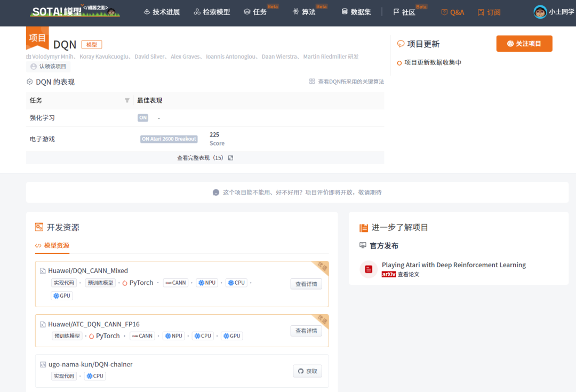
Task: Click the 进一步了解项目 book icon
Action: tap(364, 228)
